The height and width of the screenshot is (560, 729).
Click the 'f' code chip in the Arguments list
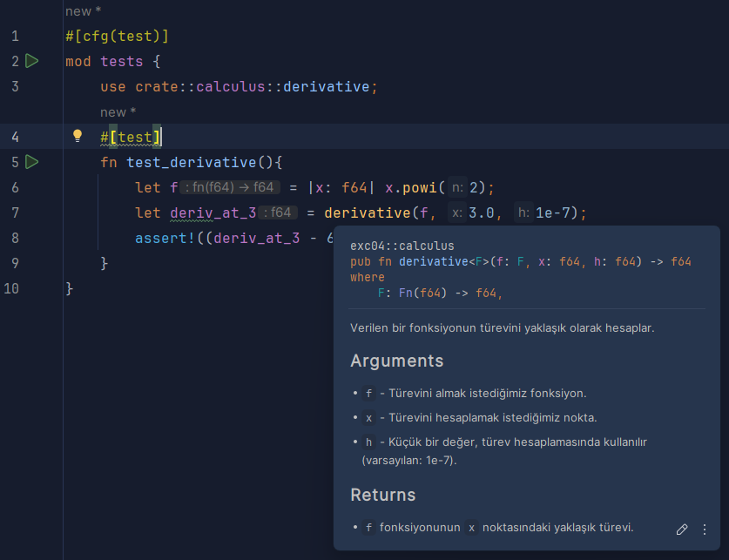pyautogui.click(x=368, y=393)
